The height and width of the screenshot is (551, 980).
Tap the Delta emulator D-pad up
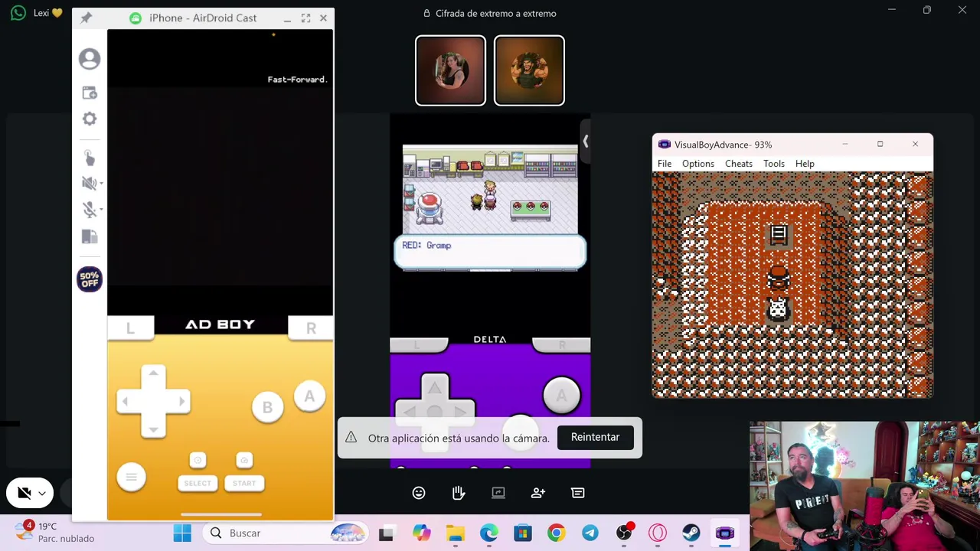click(434, 389)
